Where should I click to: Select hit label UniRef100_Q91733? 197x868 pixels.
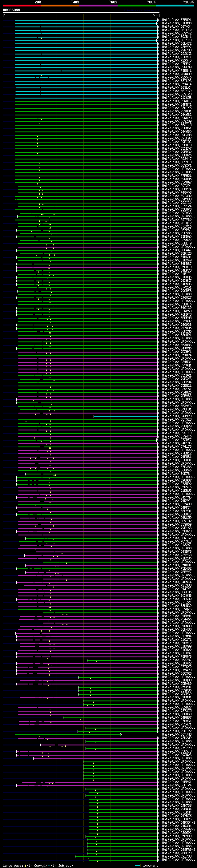(176, 856)
